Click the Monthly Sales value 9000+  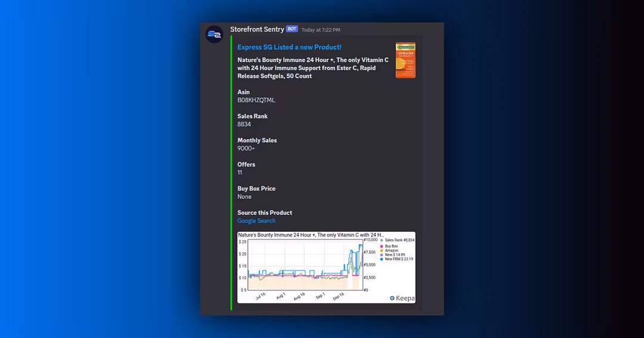pyautogui.click(x=246, y=149)
